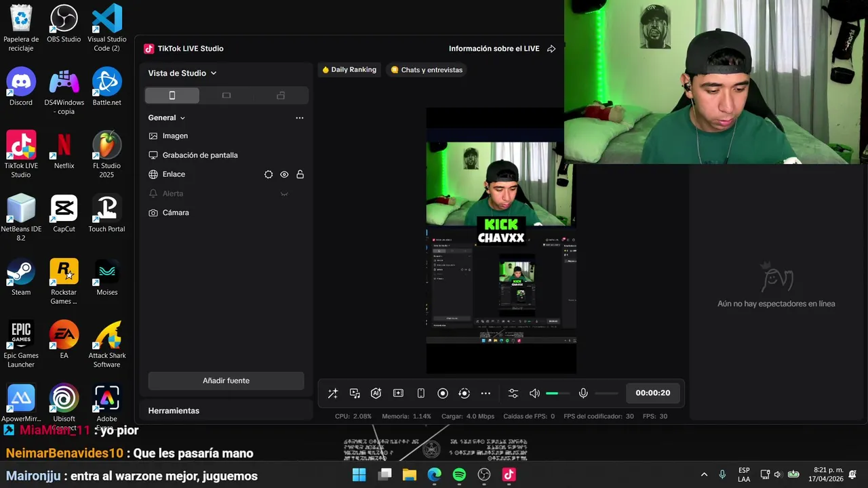The height and width of the screenshot is (488, 868).
Task: Select the dual-screen layout tab
Action: tap(281, 96)
